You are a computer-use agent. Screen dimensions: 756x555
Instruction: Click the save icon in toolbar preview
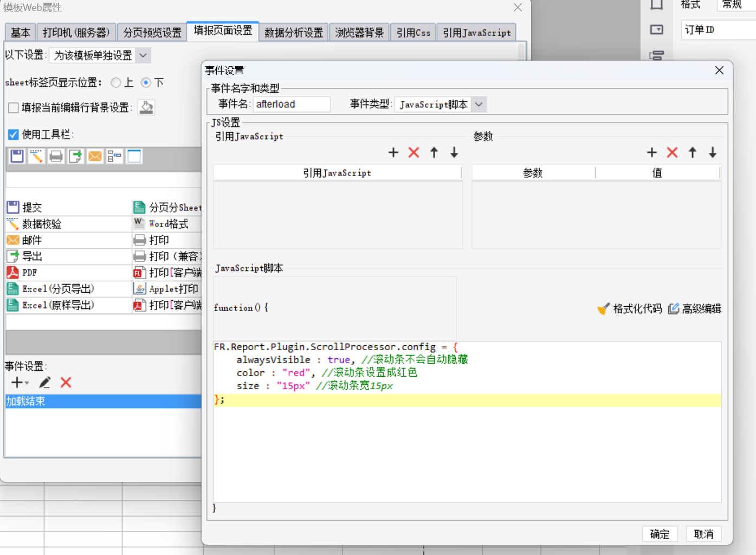[x=17, y=156]
